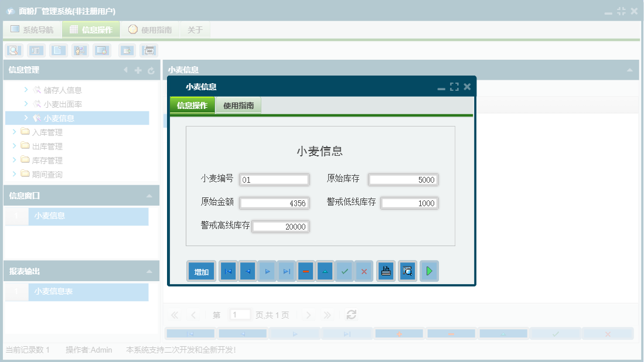Click the refresh icon in the pagination bar
The width and height of the screenshot is (644, 362).
pyautogui.click(x=351, y=315)
